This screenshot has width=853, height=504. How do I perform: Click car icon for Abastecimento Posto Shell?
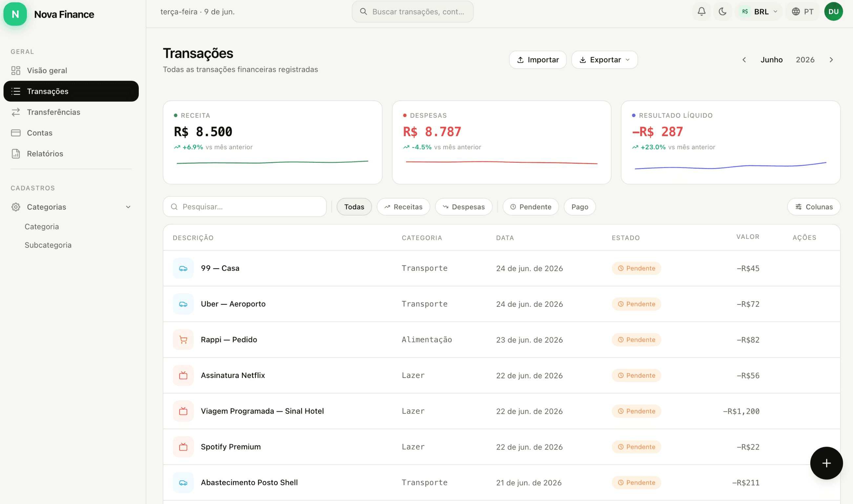coord(183,482)
